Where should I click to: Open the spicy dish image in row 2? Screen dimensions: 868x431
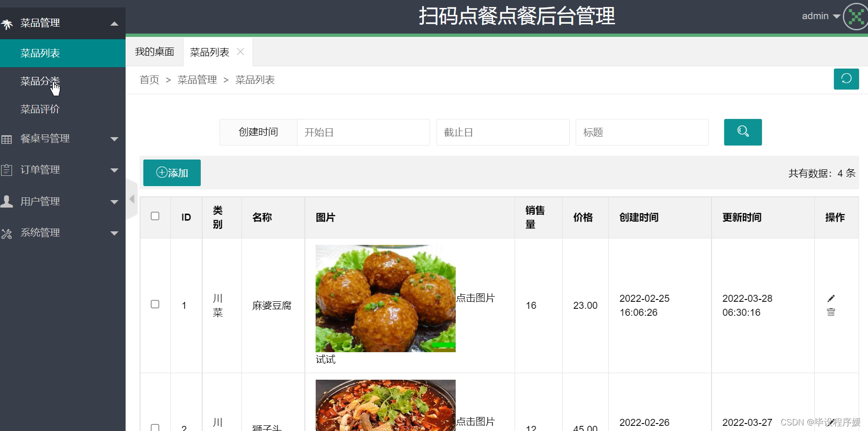385,405
